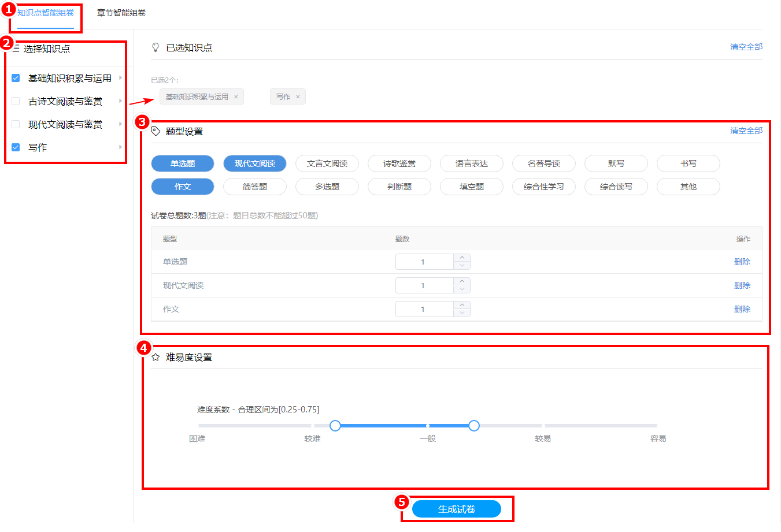Click the star icon beside 难易度设置
The height and width of the screenshot is (532, 781).
click(x=156, y=358)
